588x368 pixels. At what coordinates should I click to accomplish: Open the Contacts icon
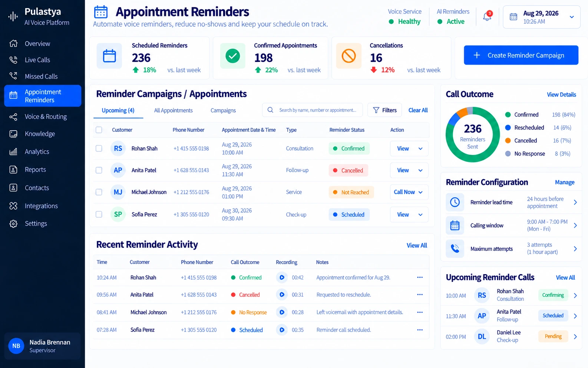coord(13,188)
